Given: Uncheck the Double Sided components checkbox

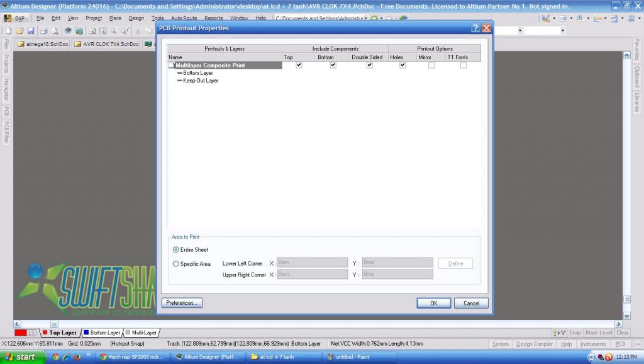Looking at the screenshot, I should [370, 65].
